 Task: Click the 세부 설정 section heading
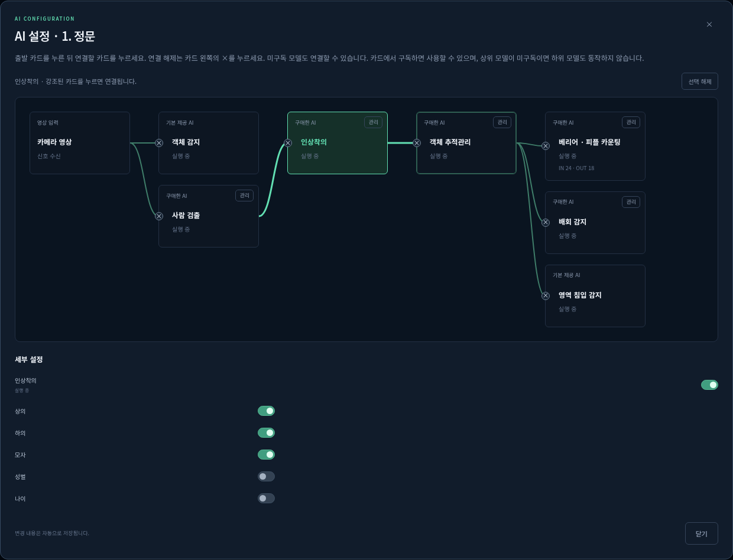pos(29,359)
